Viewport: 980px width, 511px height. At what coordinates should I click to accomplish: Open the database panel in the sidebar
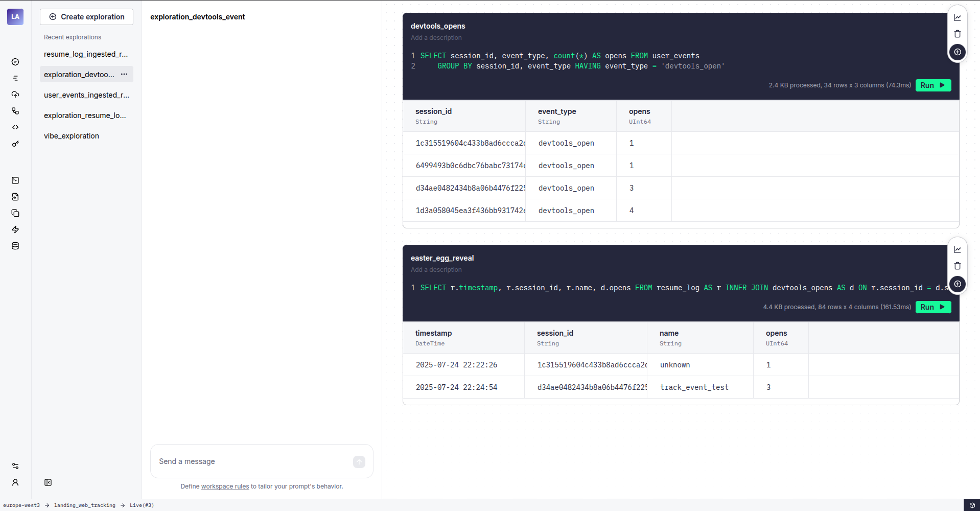tap(15, 246)
